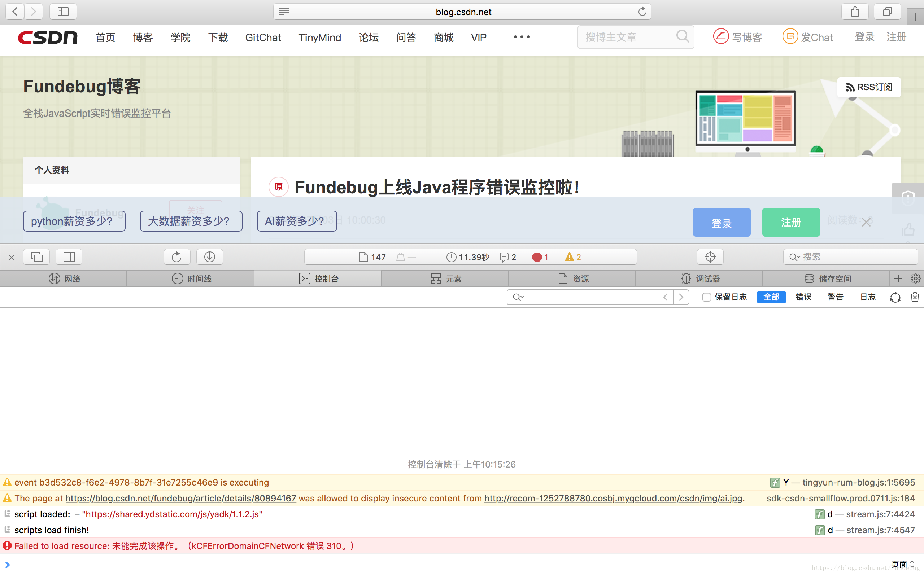
Task: Click the thumbs-up like icon on page
Action: click(x=908, y=230)
